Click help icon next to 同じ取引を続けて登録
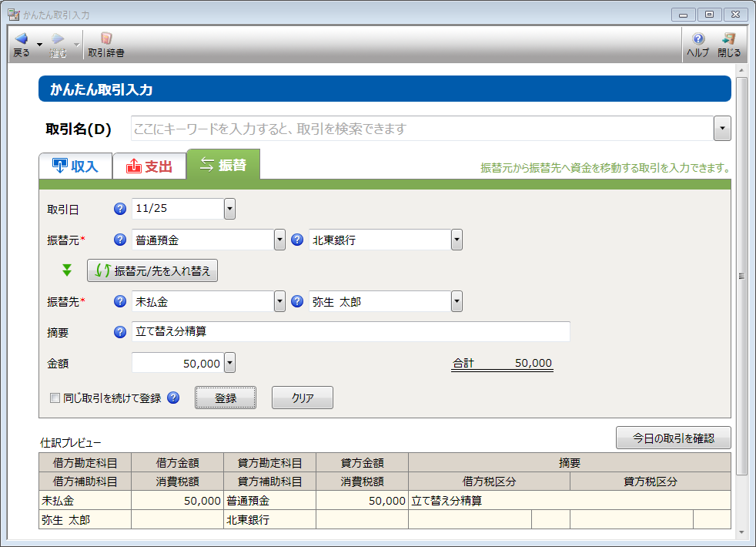The image size is (756, 547). (x=173, y=398)
